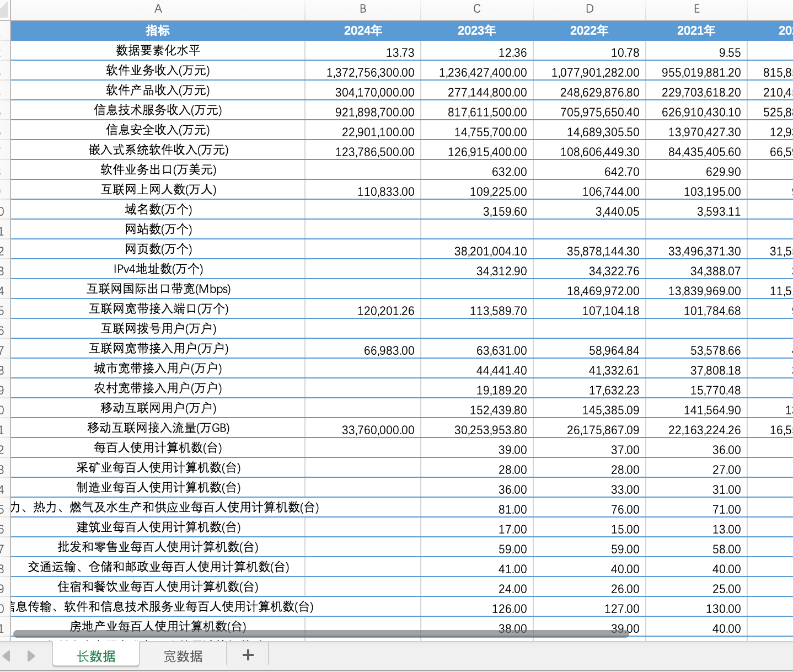Select the 互联网拨号用户(万户) cell

tap(158, 329)
